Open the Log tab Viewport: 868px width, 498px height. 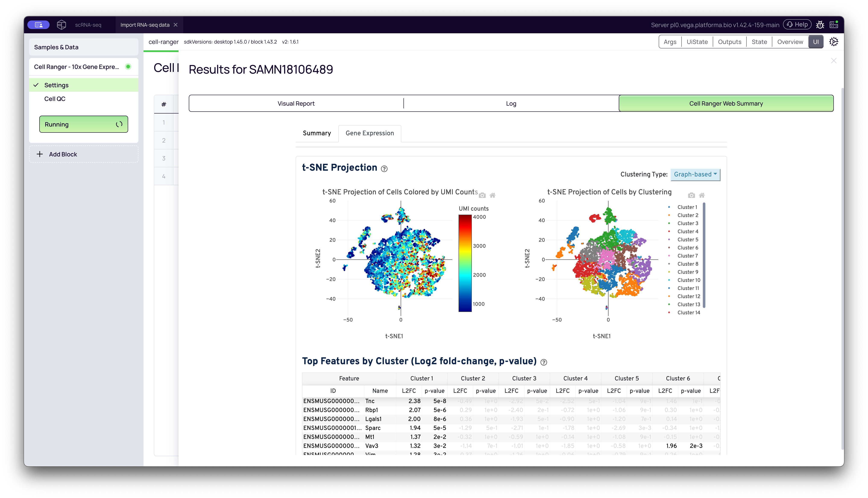point(511,103)
